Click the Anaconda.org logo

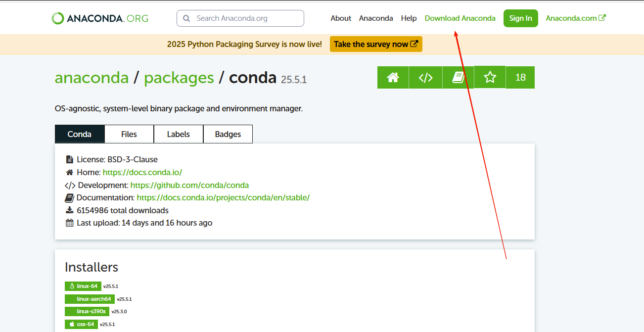[x=100, y=18]
